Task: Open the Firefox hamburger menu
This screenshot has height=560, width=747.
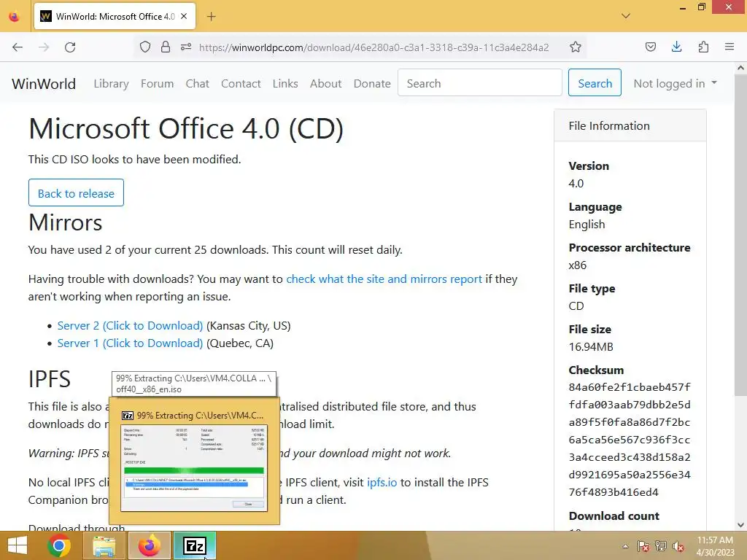Action: [729, 47]
